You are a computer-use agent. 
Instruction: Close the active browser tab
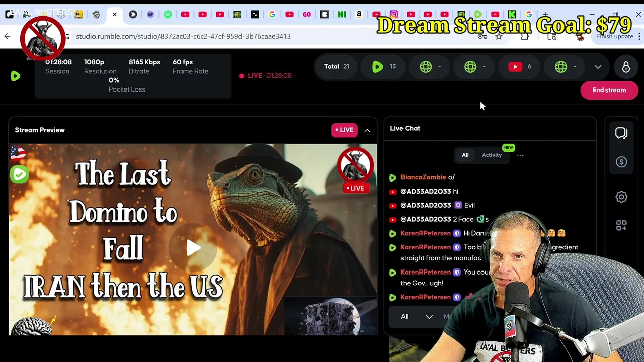(x=115, y=14)
